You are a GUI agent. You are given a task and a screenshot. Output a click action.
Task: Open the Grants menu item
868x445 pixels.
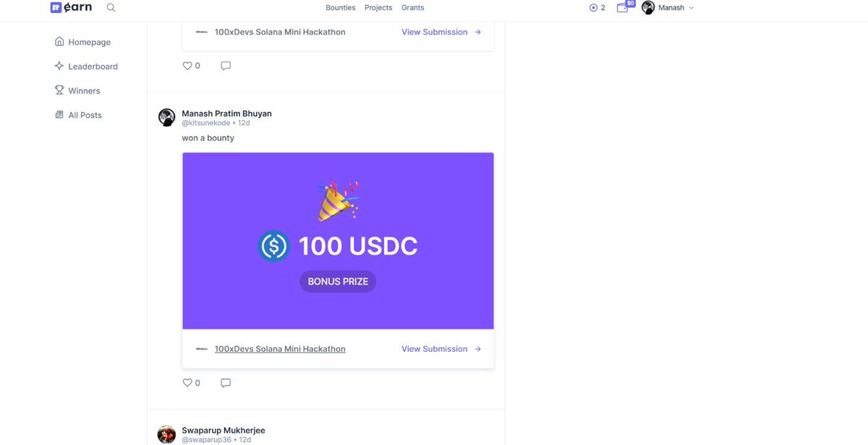click(413, 7)
